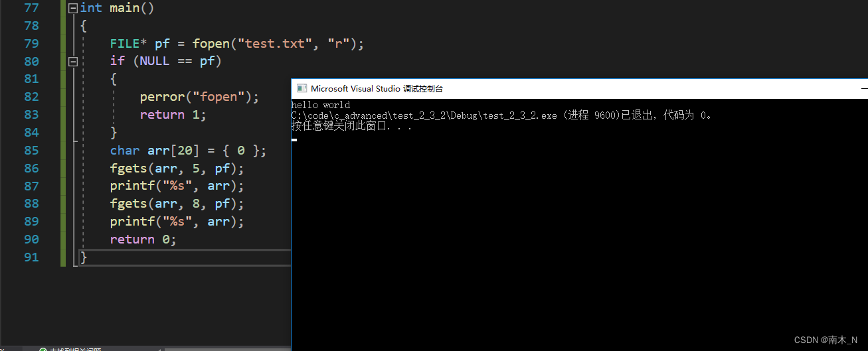Click line number 90 in the gutter

coord(31,240)
